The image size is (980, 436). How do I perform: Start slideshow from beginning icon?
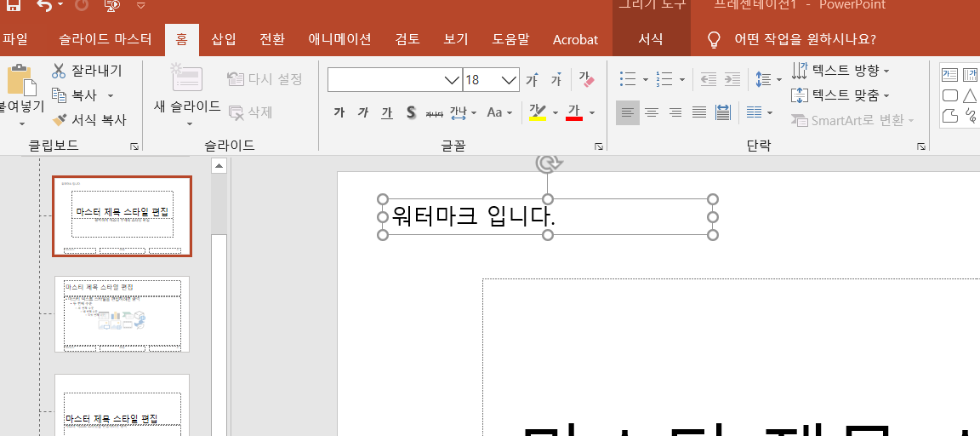[x=113, y=5]
